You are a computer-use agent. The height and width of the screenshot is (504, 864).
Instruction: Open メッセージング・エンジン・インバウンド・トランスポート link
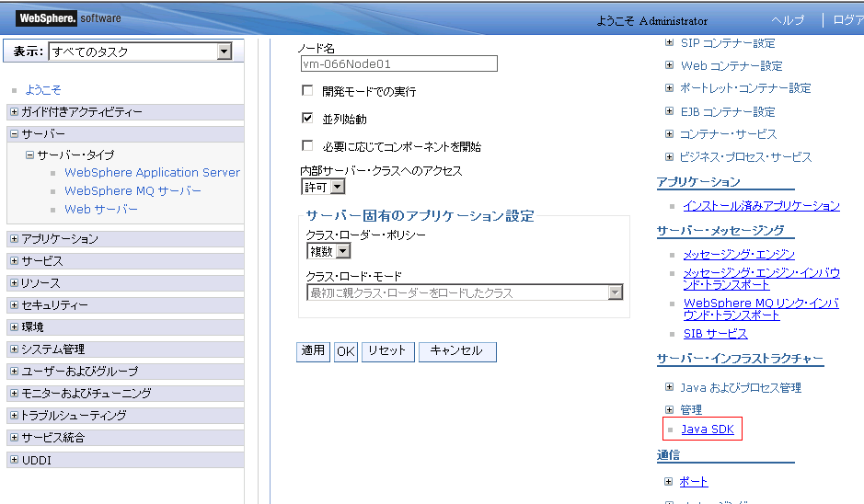[762, 279]
